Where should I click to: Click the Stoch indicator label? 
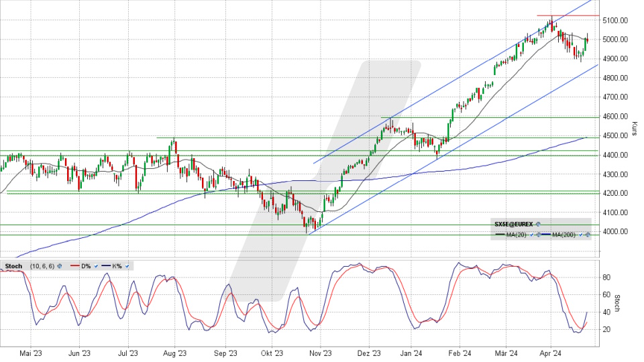[13, 266]
